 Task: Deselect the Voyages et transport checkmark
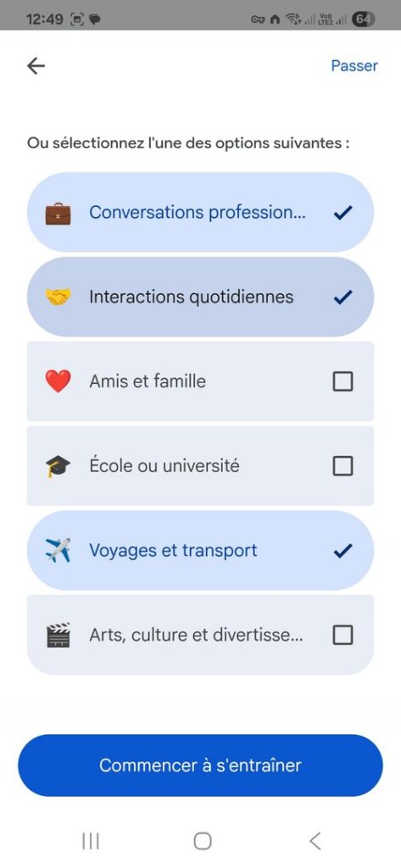[x=343, y=551]
